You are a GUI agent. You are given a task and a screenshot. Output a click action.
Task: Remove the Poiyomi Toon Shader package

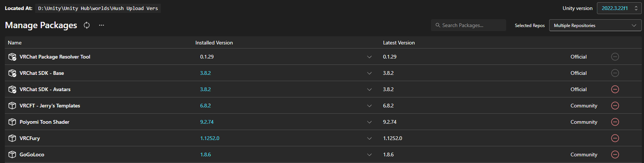615,122
